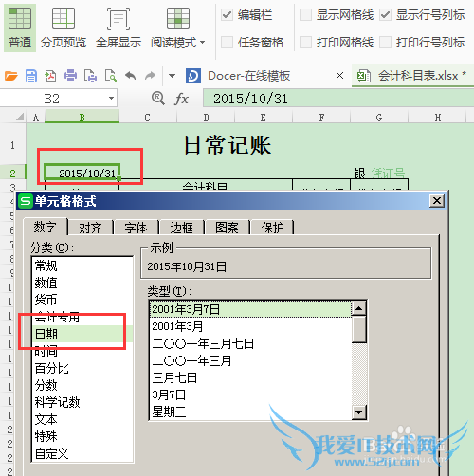Enable Print Row/Column Headers (打印行号列标)
This screenshot has width=474, height=476.
click(x=385, y=42)
